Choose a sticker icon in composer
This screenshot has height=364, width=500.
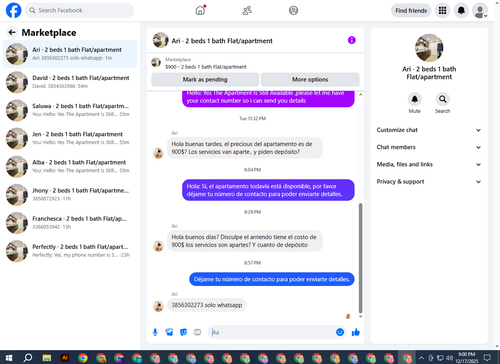183,332
